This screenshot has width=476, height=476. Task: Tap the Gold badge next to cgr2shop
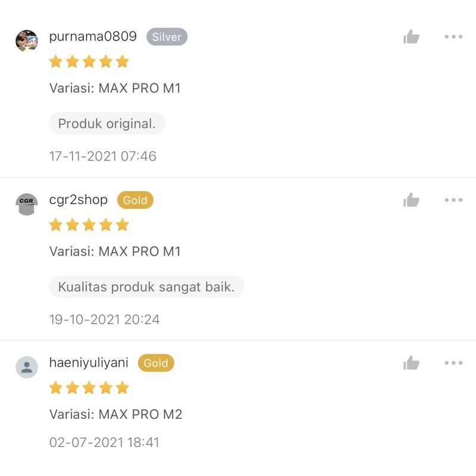coord(136,200)
